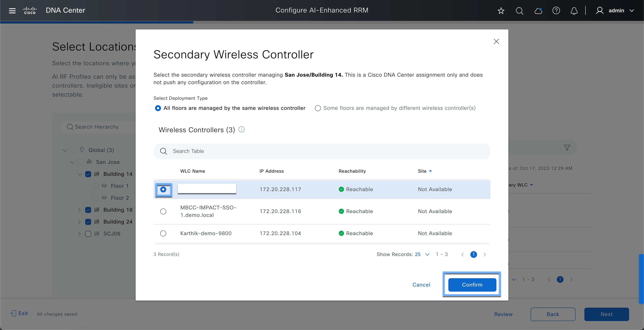
Task: Select MBCC-IMPACT-SSO-1.demo.local radio button
Action: 163,211
